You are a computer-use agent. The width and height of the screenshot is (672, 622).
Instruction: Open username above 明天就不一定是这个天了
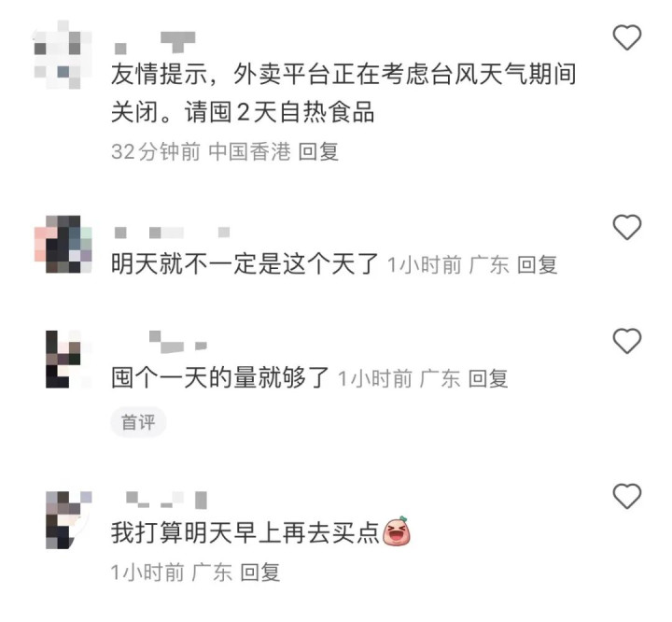point(173,233)
